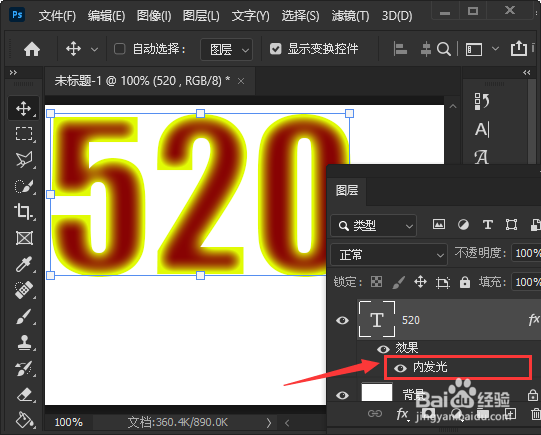Collapse the right panel dock arrows
Image resolution: width=541 pixels, height=435 pixels.
[x=527, y=72]
